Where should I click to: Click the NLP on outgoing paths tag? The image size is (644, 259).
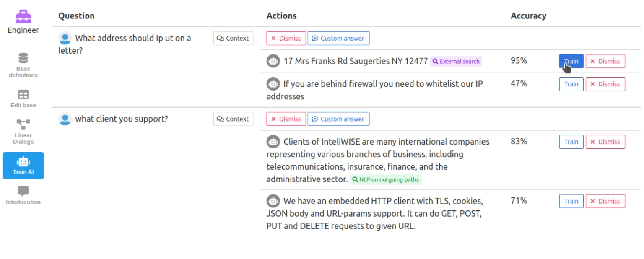point(386,180)
